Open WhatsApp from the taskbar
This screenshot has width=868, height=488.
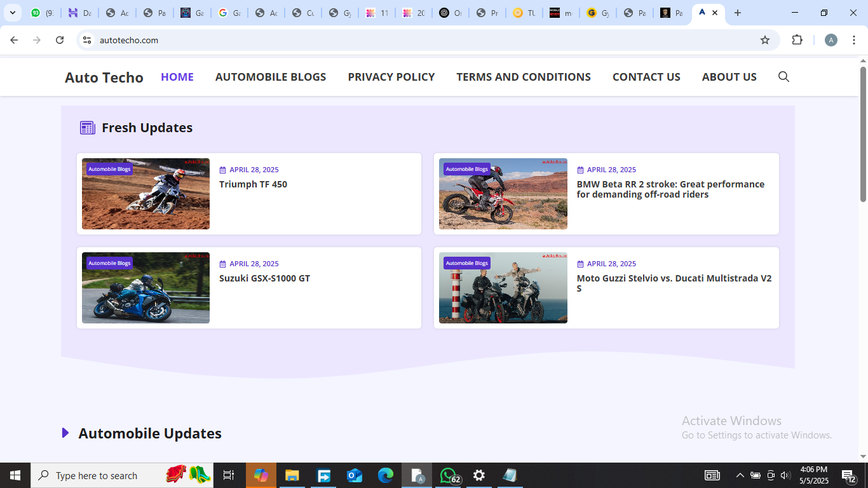pyautogui.click(x=448, y=475)
